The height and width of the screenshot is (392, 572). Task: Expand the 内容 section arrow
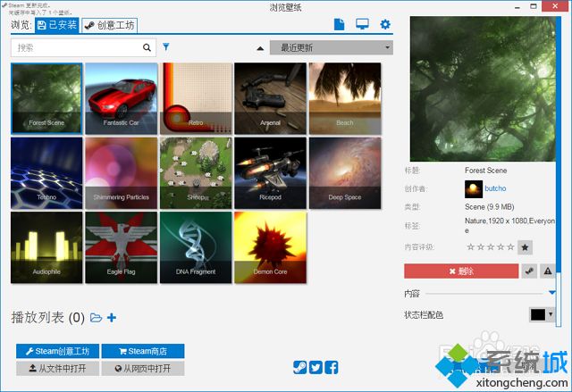pyautogui.click(x=551, y=293)
